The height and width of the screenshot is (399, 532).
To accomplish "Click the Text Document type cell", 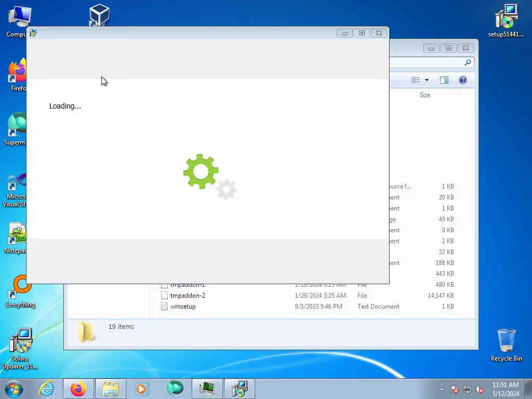I will (x=378, y=307).
